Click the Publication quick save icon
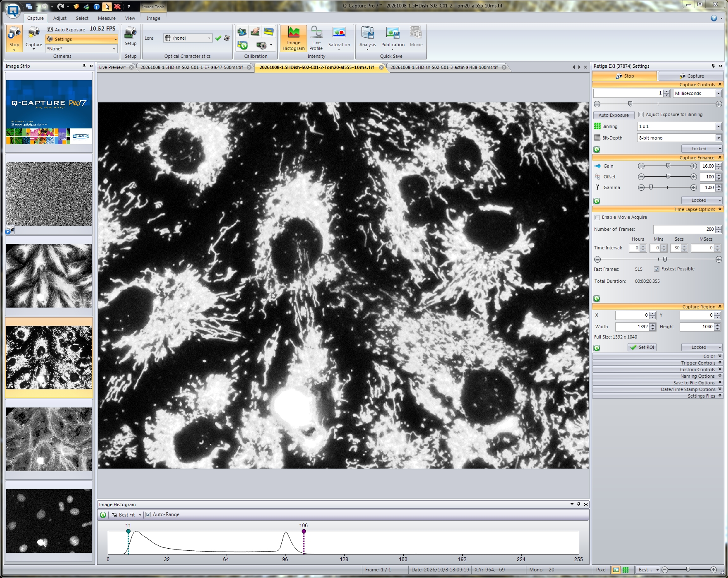Screen dimensions: 728x578 [393, 38]
